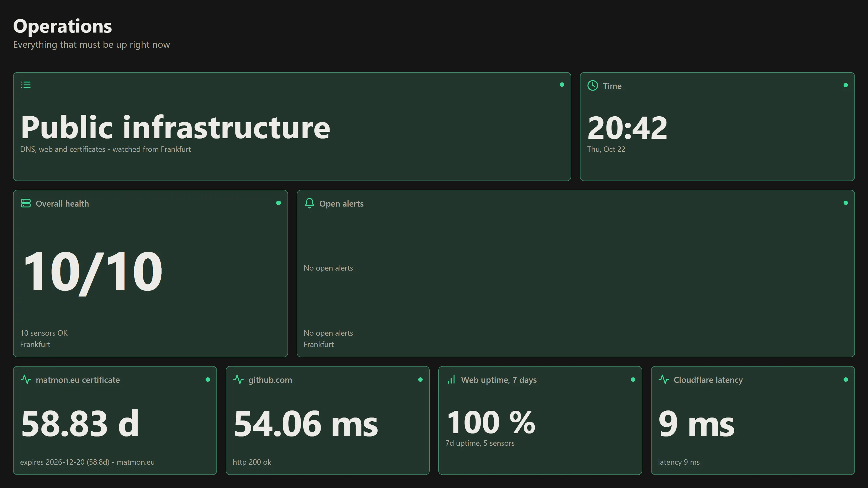
Task: Click 'DNS, web and certificates' description
Action: point(106,149)
